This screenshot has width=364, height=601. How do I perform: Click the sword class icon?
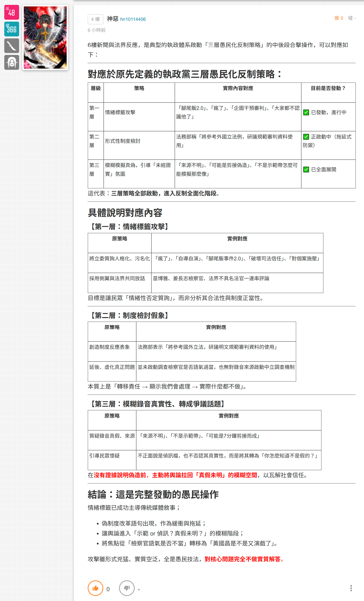(x=11, y=46)
